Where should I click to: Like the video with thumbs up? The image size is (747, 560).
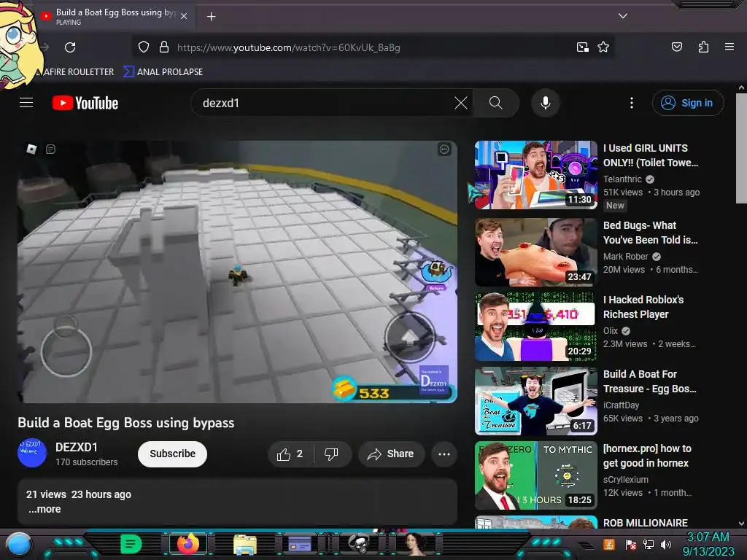tap(290, 454)
